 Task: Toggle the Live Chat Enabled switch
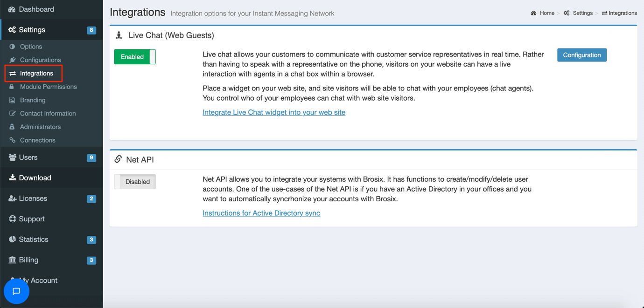pos(135,57)
